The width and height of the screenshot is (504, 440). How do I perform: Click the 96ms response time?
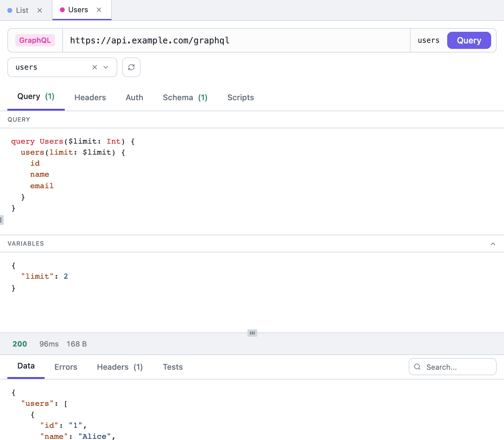49,344
